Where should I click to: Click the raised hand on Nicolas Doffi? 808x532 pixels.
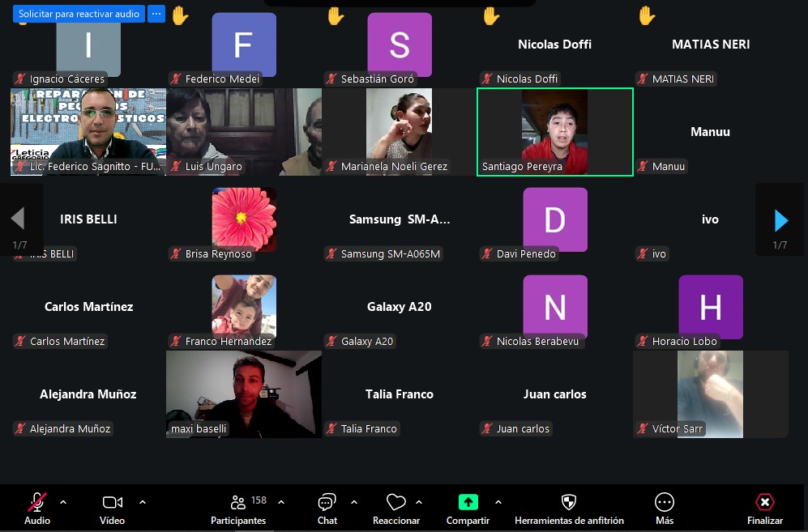click(491, 15)
